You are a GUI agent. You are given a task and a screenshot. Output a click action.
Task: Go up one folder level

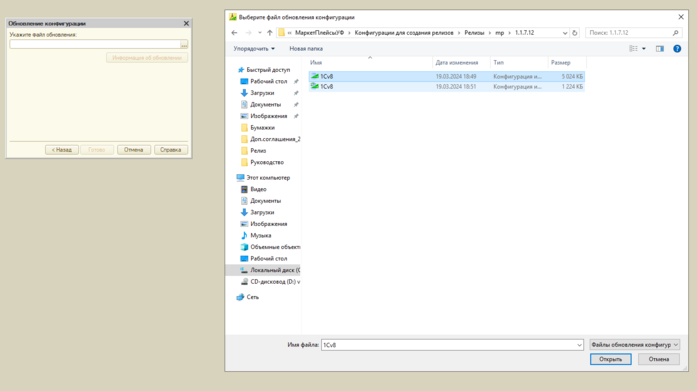click(x=270, y=33)
